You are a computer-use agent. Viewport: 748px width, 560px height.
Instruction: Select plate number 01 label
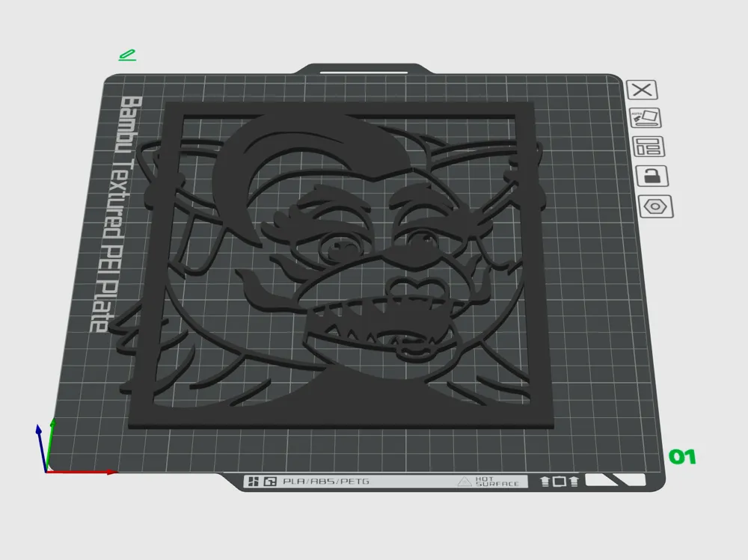click(x=682, y=457)
